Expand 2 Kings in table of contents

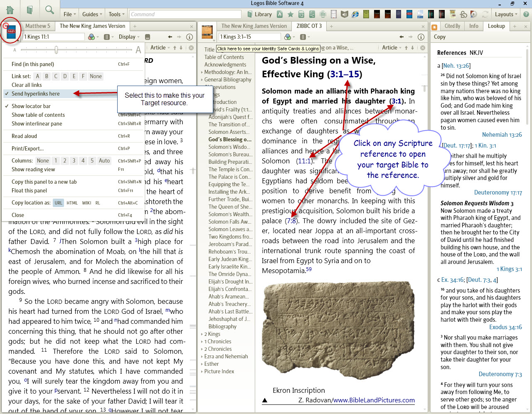click(x=202, y=334)
